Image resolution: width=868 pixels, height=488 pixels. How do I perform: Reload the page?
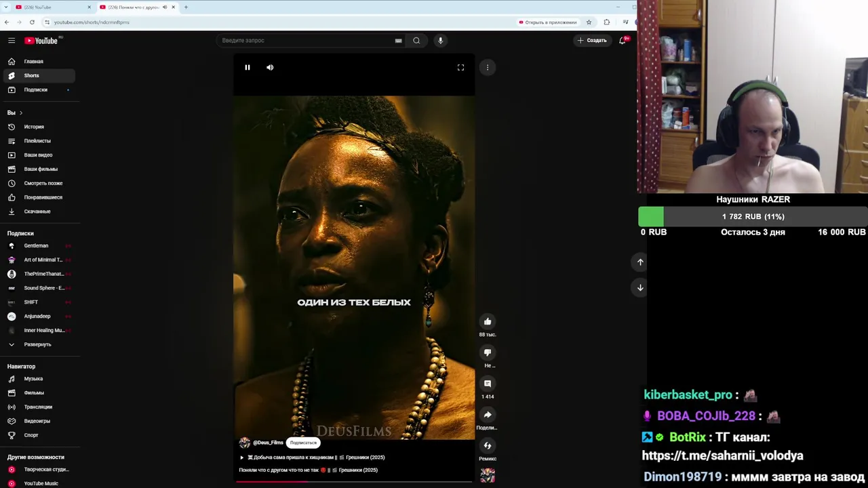(32, 22)
